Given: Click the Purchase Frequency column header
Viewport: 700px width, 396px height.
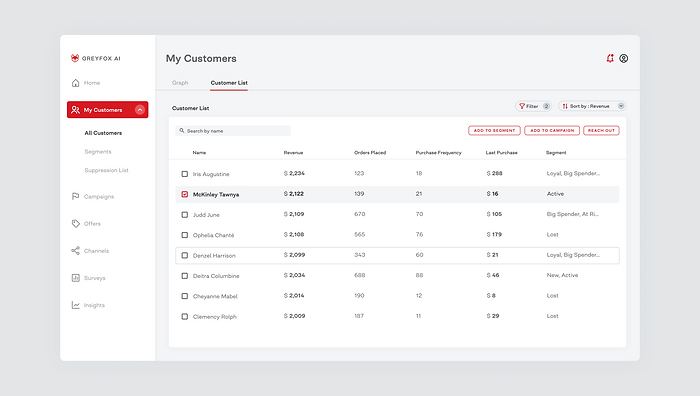Looking at the screenshot, I should (438, 153).
